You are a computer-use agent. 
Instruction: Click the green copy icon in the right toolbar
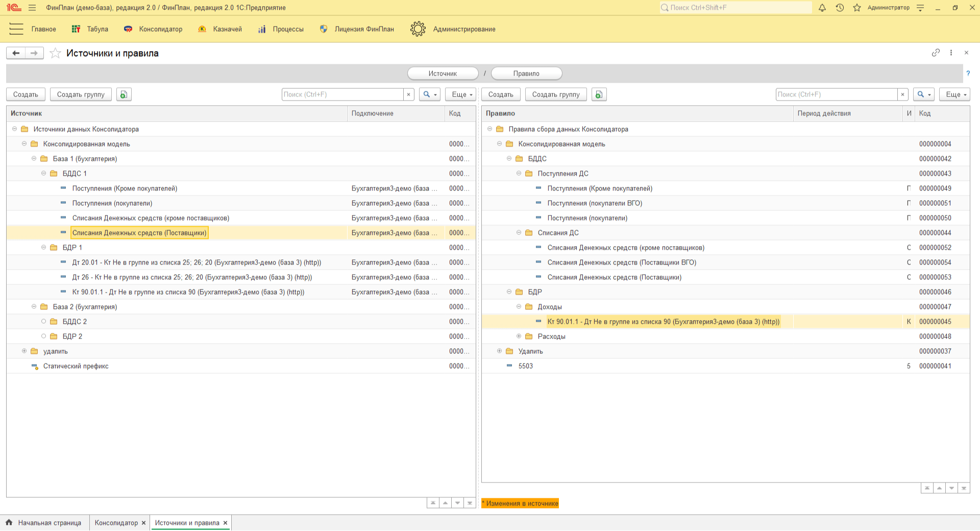tap(599, 94)
